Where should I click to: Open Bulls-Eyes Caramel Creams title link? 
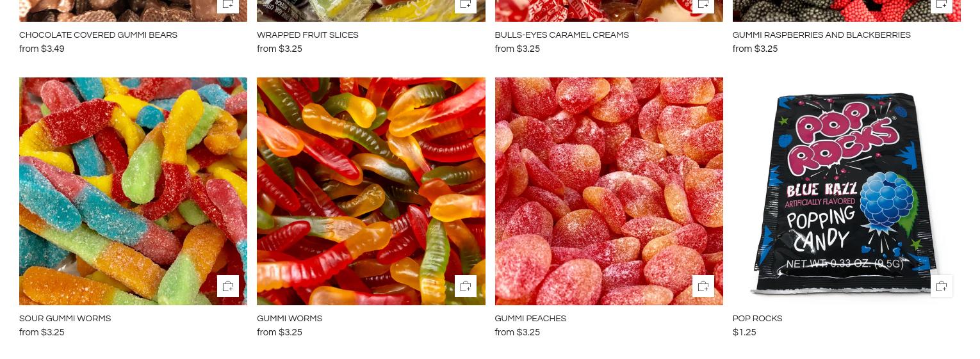click(562, 35)
